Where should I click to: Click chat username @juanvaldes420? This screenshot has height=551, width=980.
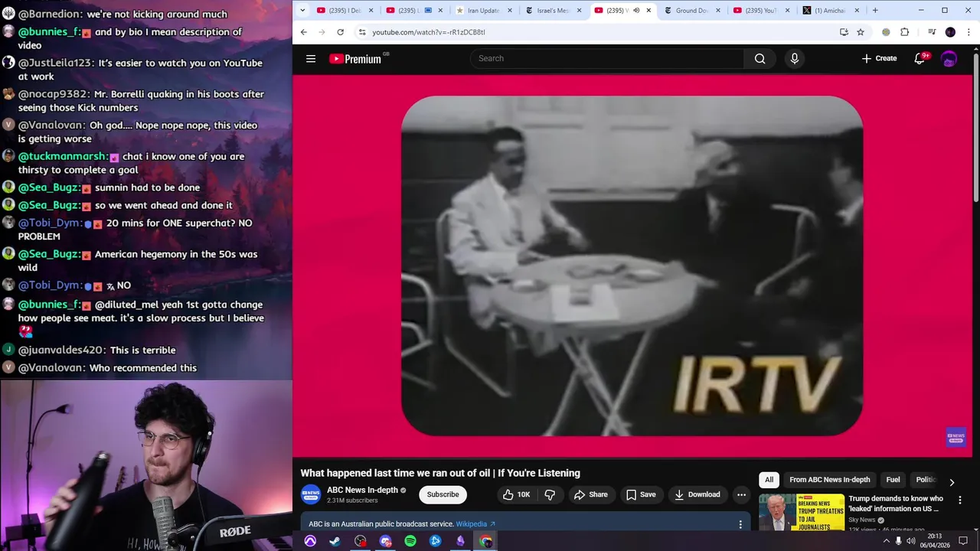pos(62,350)
